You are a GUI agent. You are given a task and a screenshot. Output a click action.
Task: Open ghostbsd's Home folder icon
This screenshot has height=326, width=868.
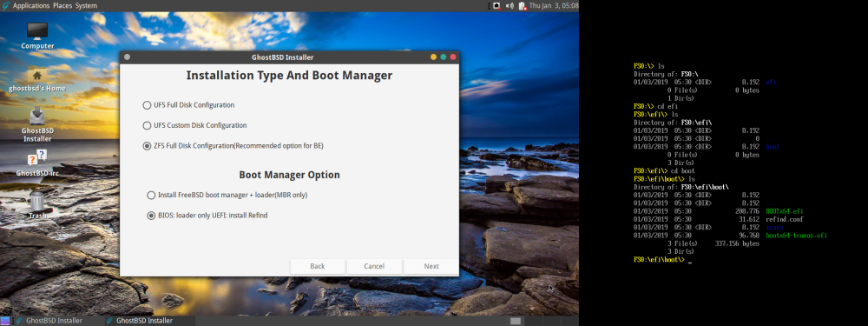[x=37, y=79]
